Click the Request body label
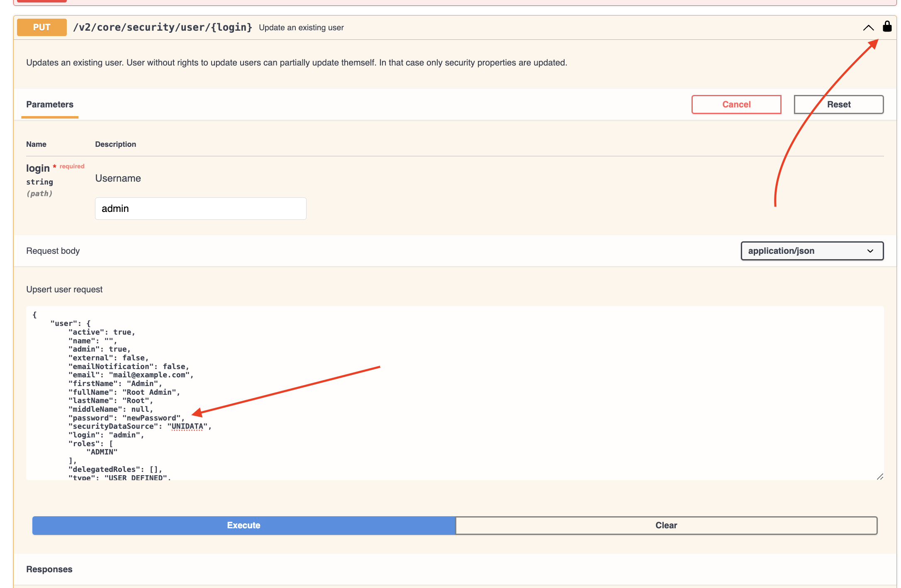Image resolution: width=901 pixels, height=588 pixels. coord(53,251)
